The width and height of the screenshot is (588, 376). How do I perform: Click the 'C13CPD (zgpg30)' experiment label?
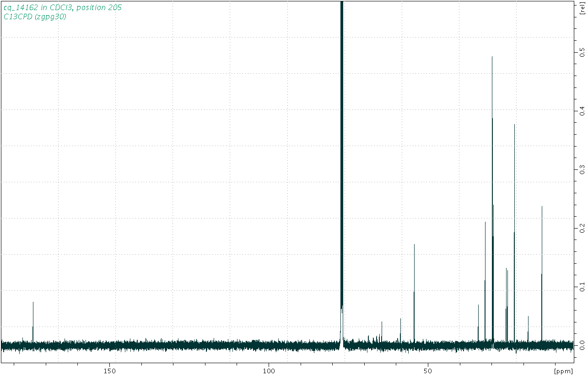[35, 17]
